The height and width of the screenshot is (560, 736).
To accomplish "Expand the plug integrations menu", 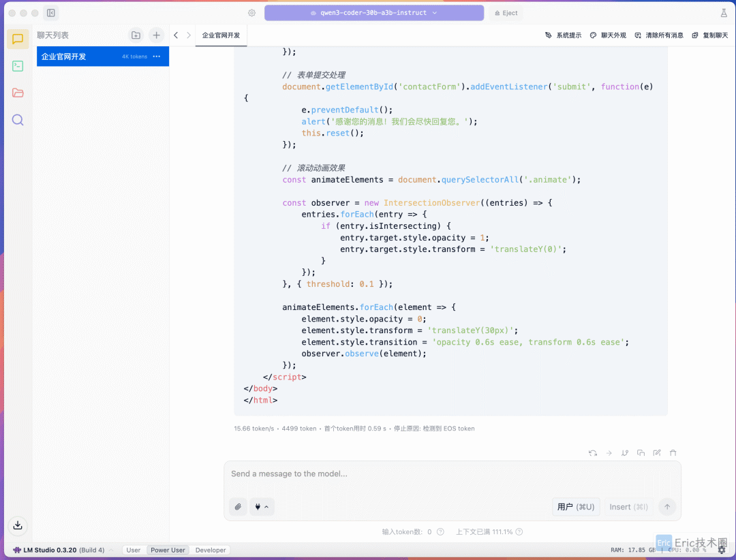I will pyautogui.click(x=262, y=507).
